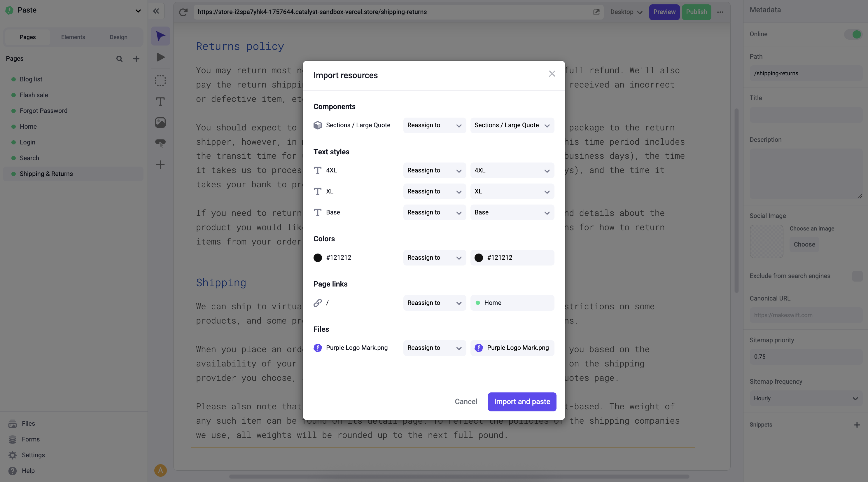The width and height of the screenshot is (868, 482).
Task: Collapse the left panel with the double-chevron
Action: [x=156, y=11]
